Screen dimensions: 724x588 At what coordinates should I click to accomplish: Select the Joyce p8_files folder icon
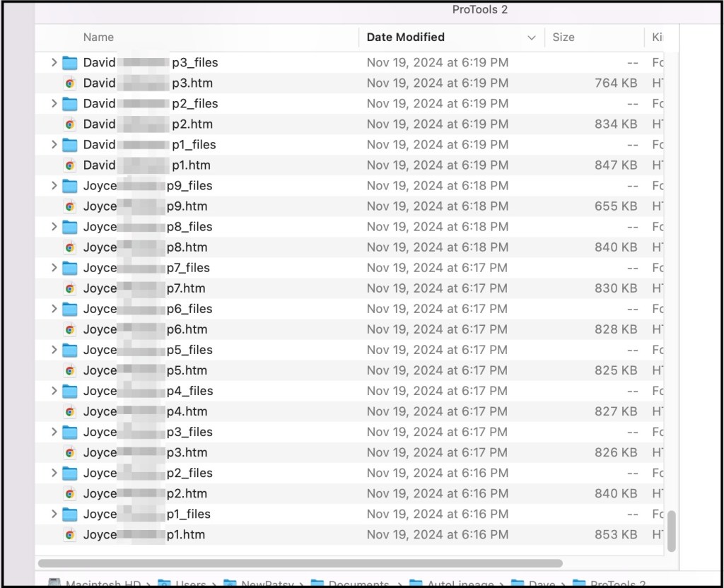coord(69,227)
